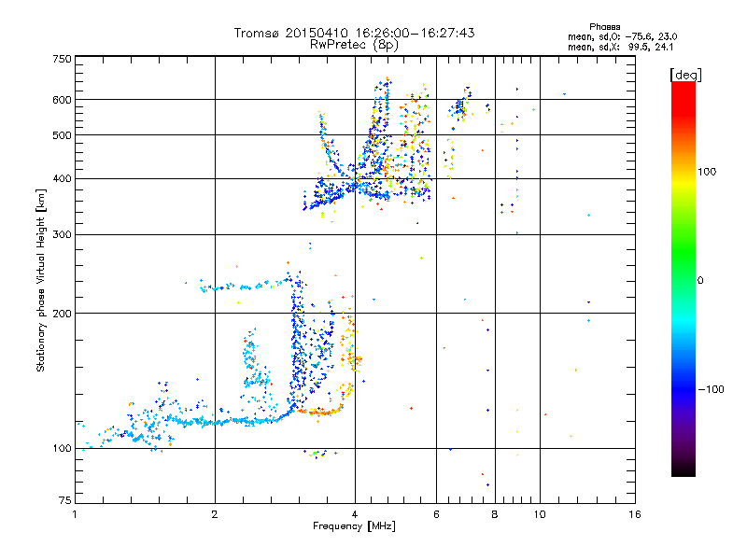Viewport: 747px width, 560px height.
Task: Click the y-axis tick label '500'
Action: click(63, 135)
